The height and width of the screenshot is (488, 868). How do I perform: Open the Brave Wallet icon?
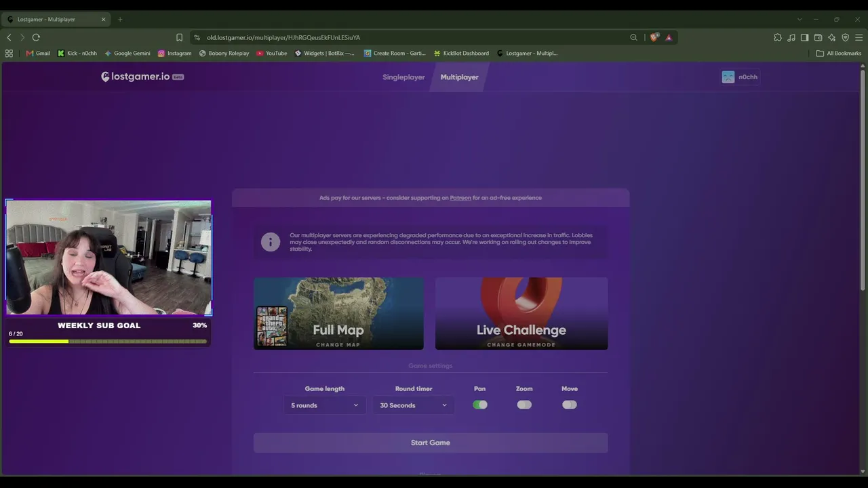pyautogui.click(x=818, y=37)
